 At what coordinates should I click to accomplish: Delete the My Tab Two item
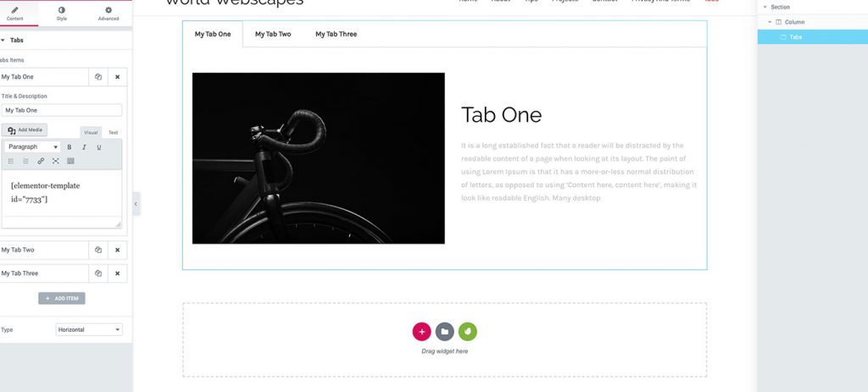tap(117, 250)
